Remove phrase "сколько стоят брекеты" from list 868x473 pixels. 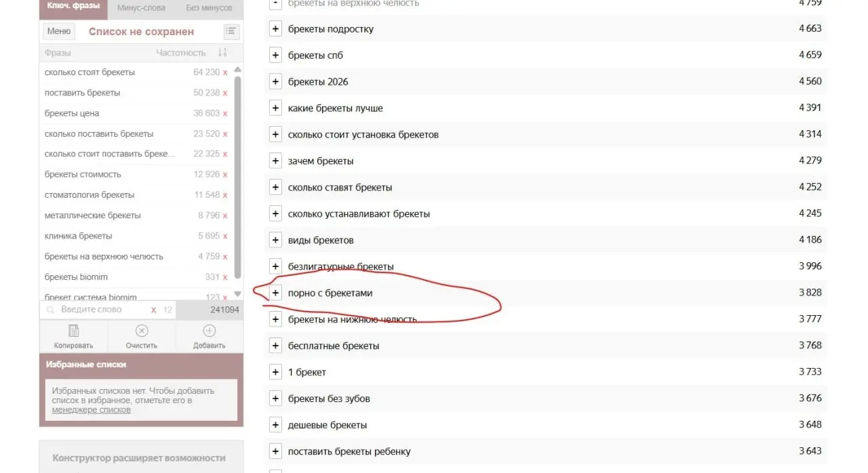pos(225,73)
